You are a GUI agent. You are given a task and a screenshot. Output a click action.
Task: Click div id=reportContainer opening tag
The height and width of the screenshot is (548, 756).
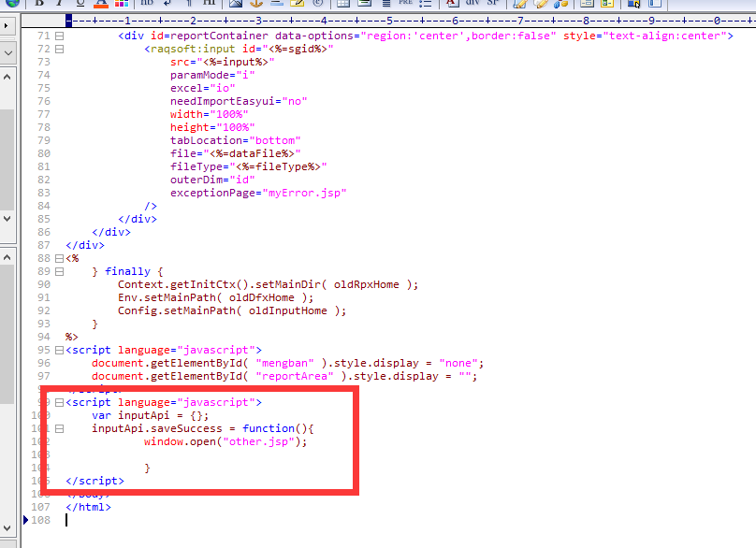[x=426, y=36]
